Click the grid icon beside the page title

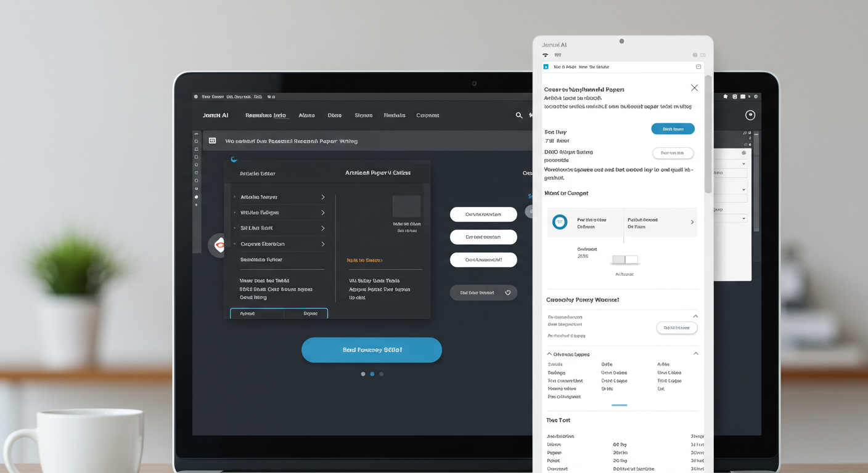pyautogui.click(x=212, y=140)
